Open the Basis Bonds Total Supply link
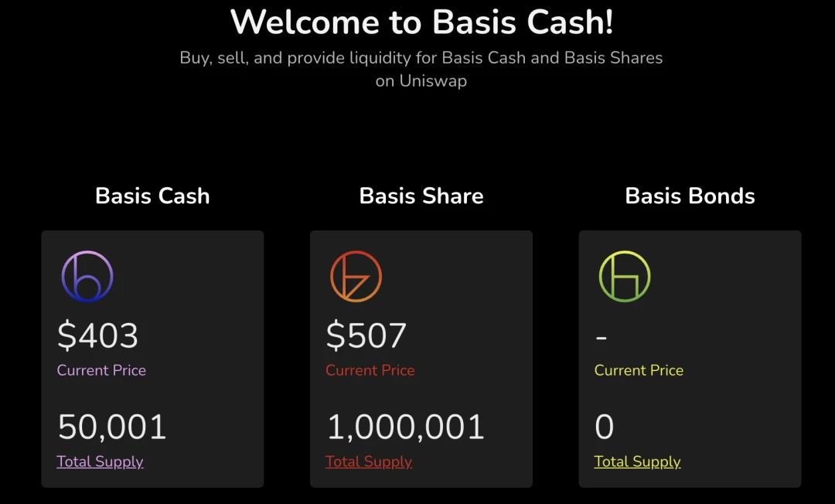The image size is (835, 504). tap(637, 461)
